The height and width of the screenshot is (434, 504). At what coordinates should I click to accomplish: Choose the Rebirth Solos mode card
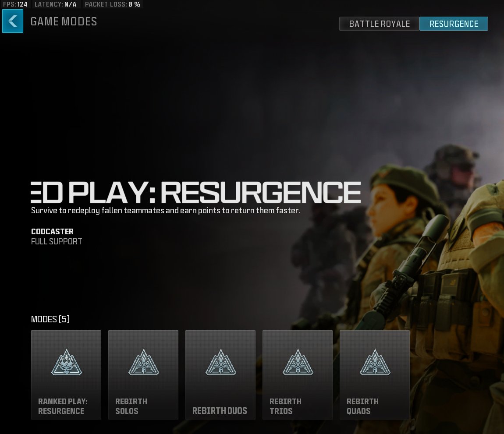click(143, 374)
